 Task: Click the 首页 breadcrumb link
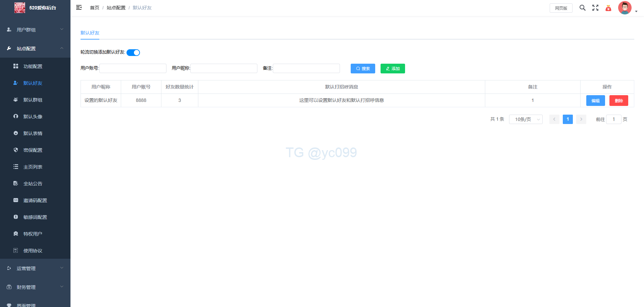(x=95, y=8)
